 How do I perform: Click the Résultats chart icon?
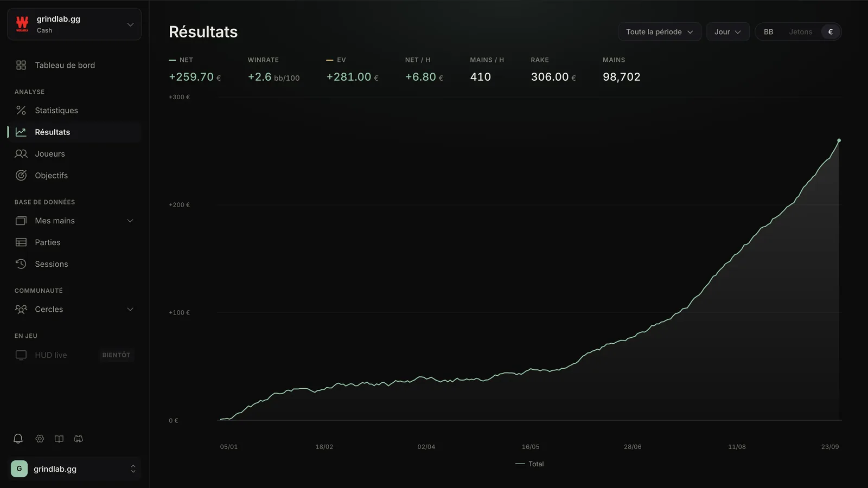[21, 132]
